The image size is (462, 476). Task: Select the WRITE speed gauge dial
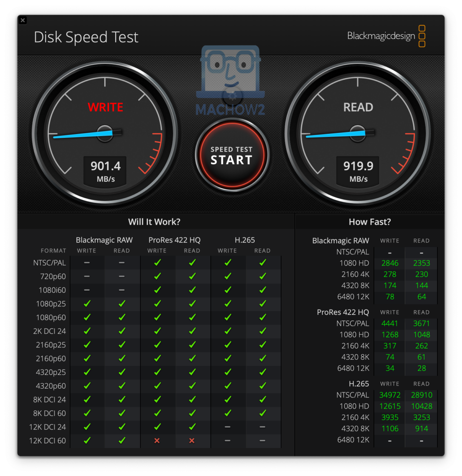105,133
